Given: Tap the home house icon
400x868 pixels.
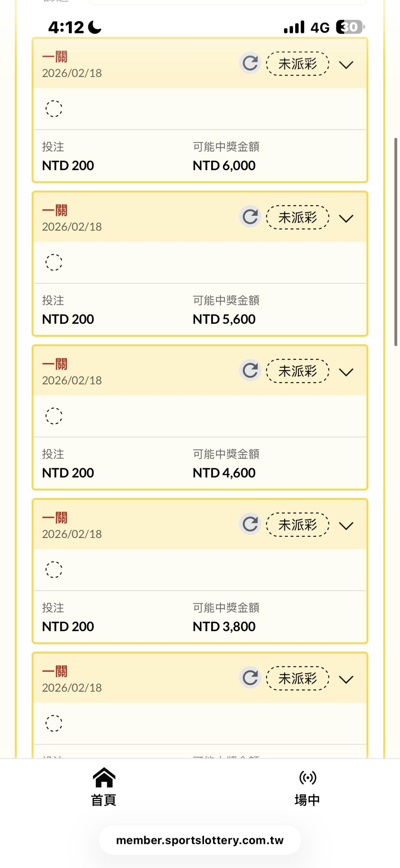Looking at the screenshot, I should (104, 778).
